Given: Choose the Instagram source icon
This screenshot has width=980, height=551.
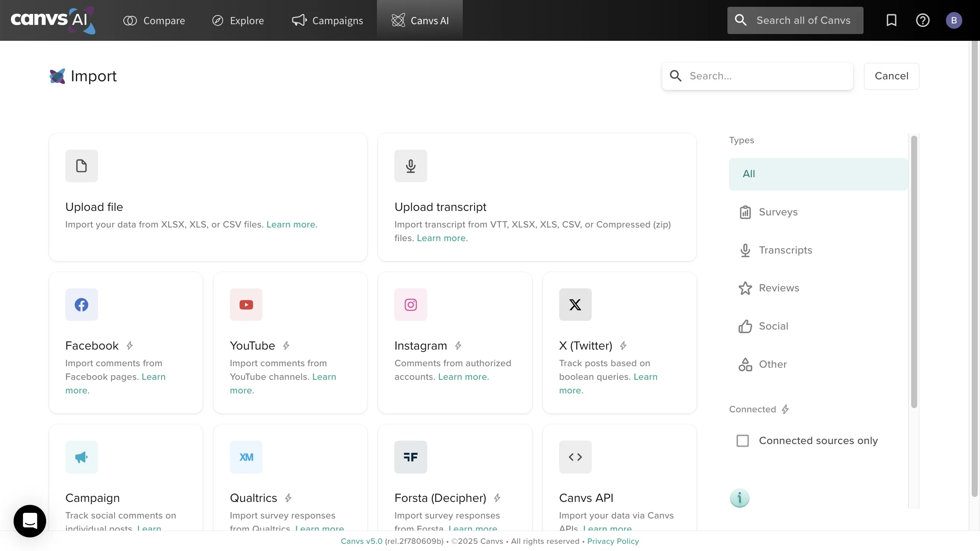Looking at the screenshot, I should [411, 305].
